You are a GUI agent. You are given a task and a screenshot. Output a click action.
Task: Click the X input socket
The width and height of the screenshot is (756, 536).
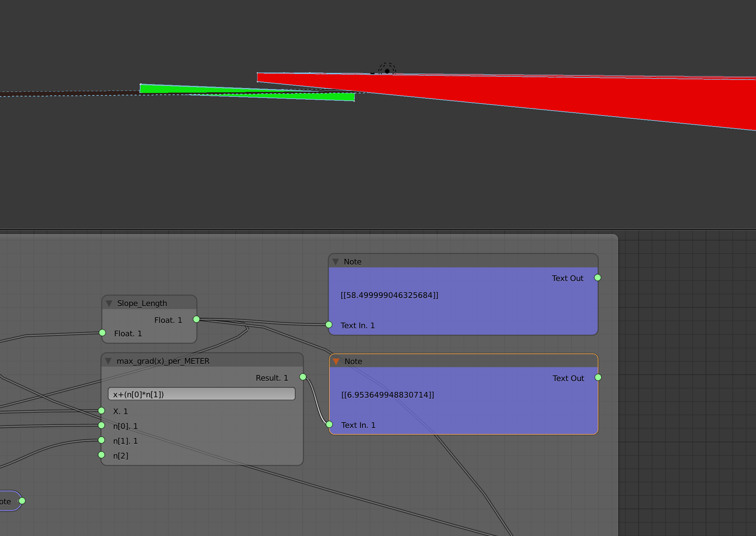[101, 411]
